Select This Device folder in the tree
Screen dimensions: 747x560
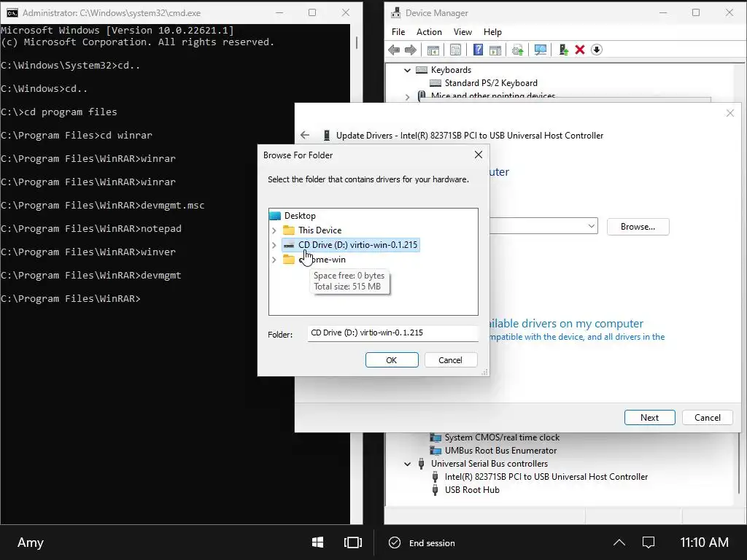click(320, 230)
